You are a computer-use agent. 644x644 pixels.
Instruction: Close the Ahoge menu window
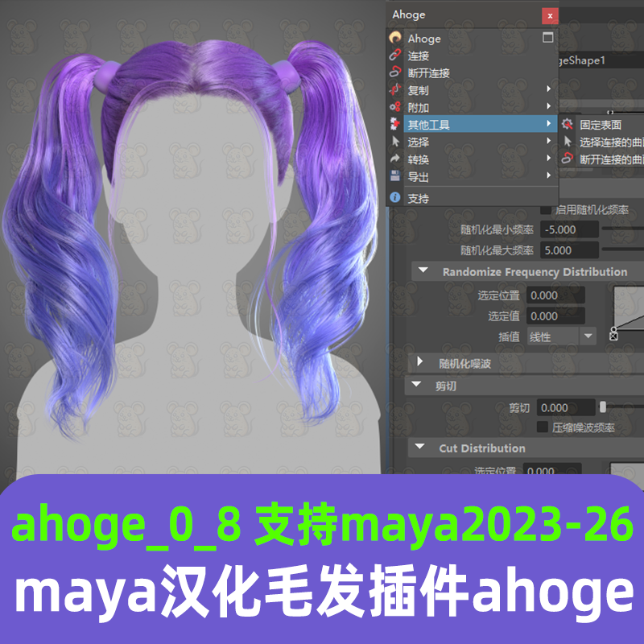tap(550, 16)
